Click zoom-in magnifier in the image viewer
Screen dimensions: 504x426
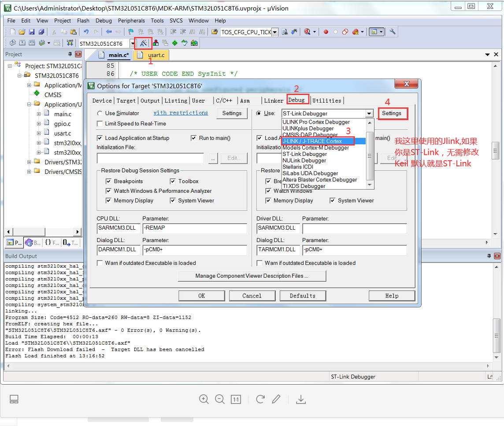204,399
